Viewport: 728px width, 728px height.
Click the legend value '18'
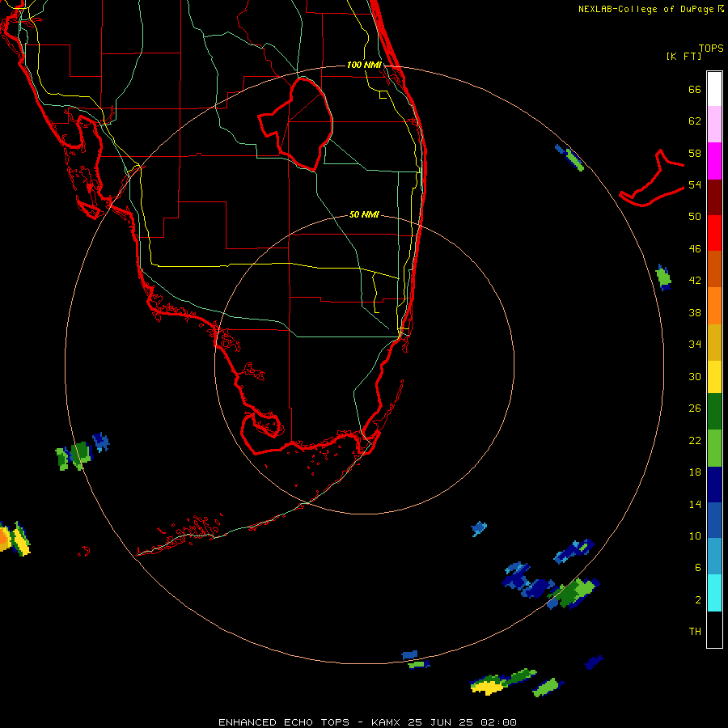(695, 472)
